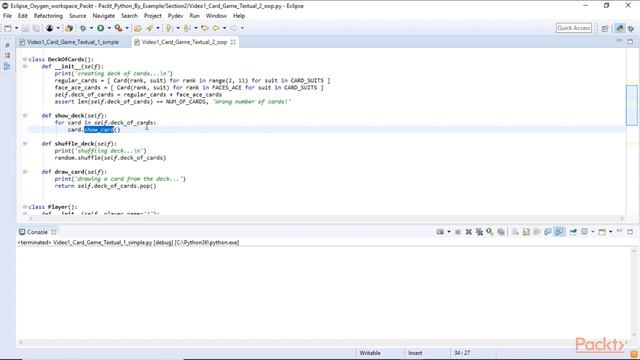Screen dimensions: 640x360
Task: Click the Pin Console icon
Action: pyautogui.click(x=573, y=232)
